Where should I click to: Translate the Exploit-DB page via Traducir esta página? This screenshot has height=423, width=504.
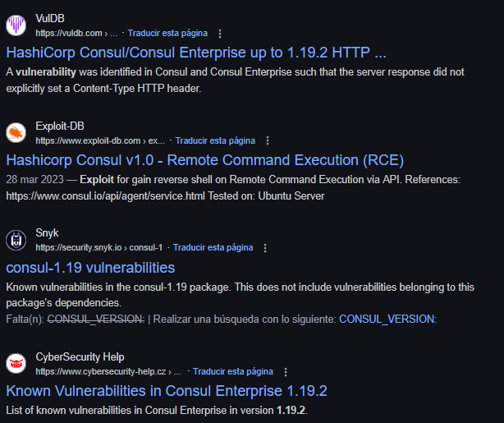[x=215, y=140]
